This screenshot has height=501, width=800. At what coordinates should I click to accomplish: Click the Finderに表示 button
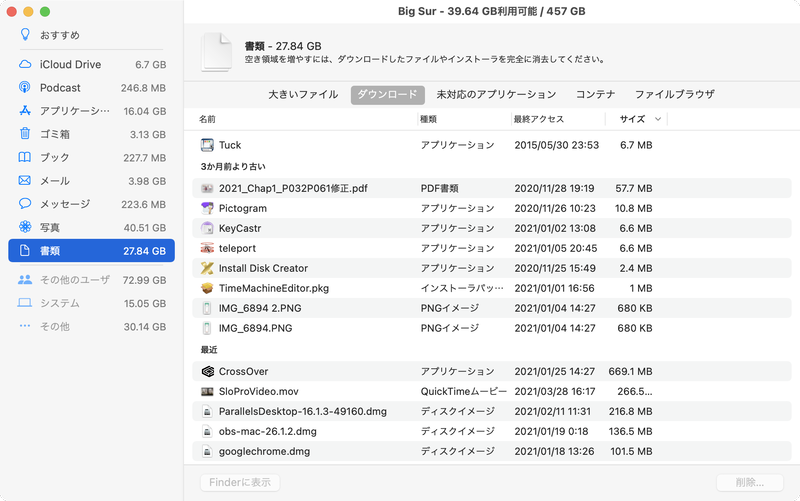pos(240,482)
